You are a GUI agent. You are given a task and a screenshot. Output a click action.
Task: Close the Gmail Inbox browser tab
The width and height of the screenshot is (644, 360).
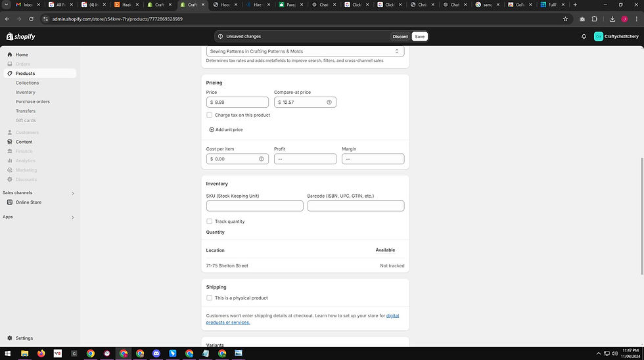click(39, 5)
